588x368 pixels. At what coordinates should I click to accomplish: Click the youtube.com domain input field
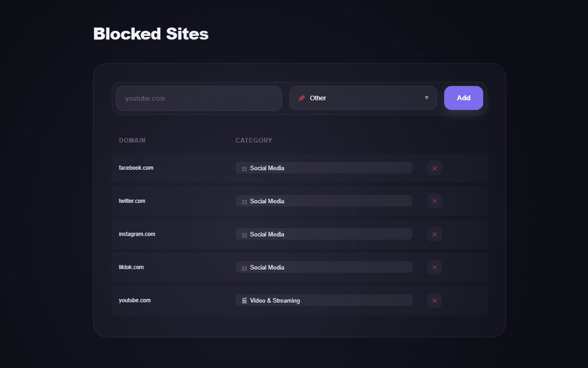click(x=198, y=98)
